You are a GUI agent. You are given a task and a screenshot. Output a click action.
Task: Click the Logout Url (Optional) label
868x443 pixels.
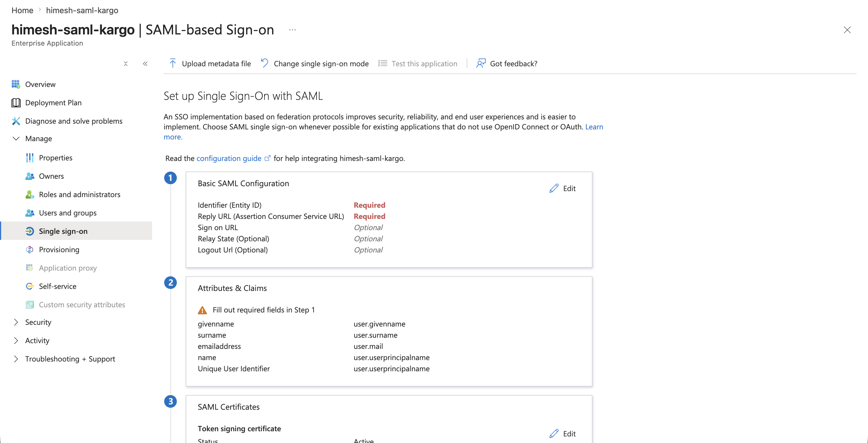click(232, 250)
